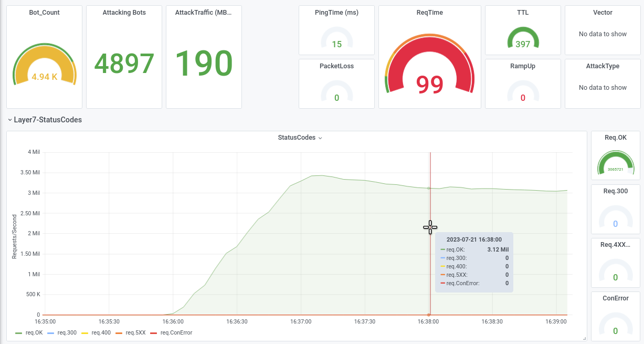
Task: Open the TTL panel title
Action: pyautogui.click(x=523, y=13)
